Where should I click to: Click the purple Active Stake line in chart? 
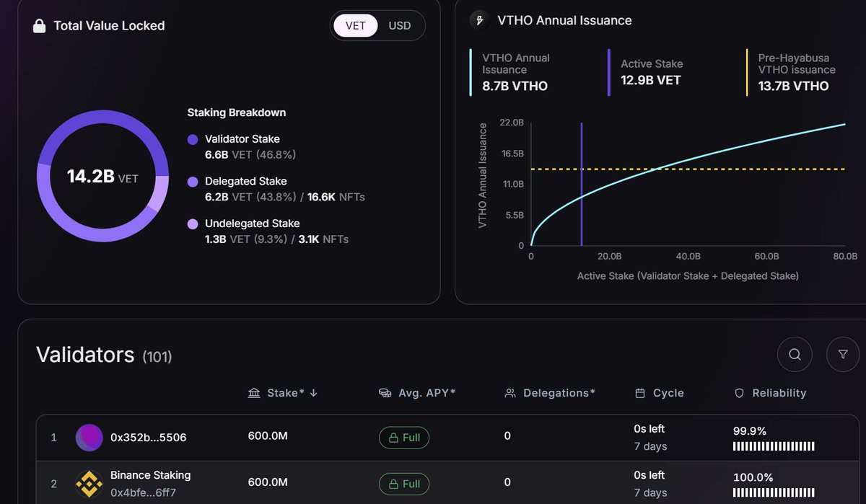pos(582,184)
